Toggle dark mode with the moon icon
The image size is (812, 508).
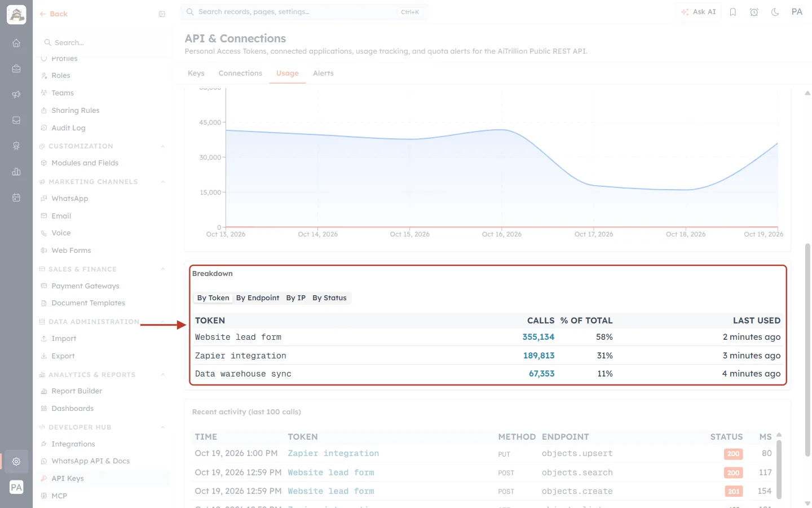pos(775,12)
